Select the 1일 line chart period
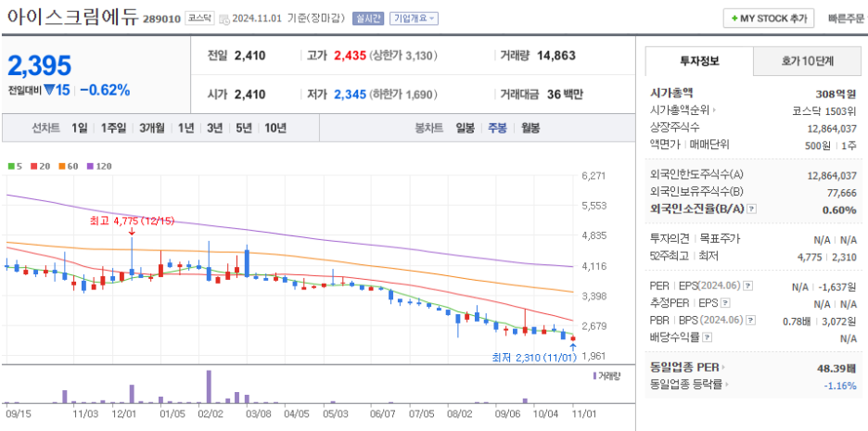The width and height of the screenshot is (868, 431). pyautogui.click(x=79, y=128)
